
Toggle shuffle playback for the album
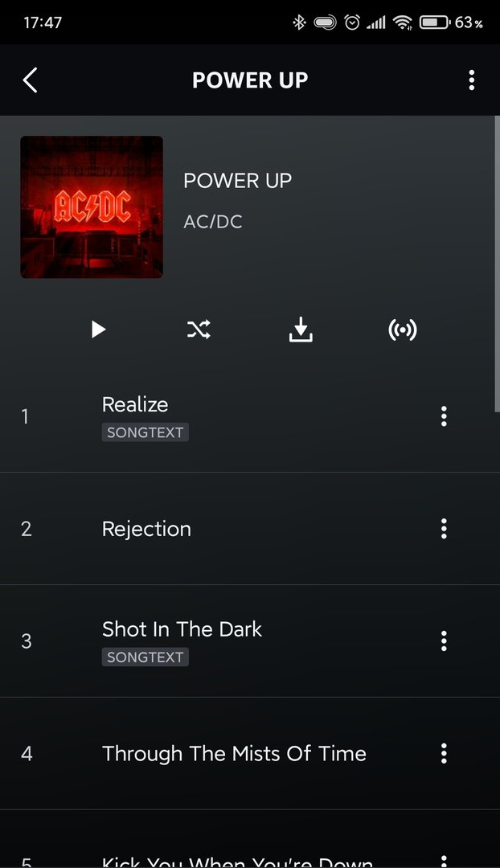pos(199,330)
